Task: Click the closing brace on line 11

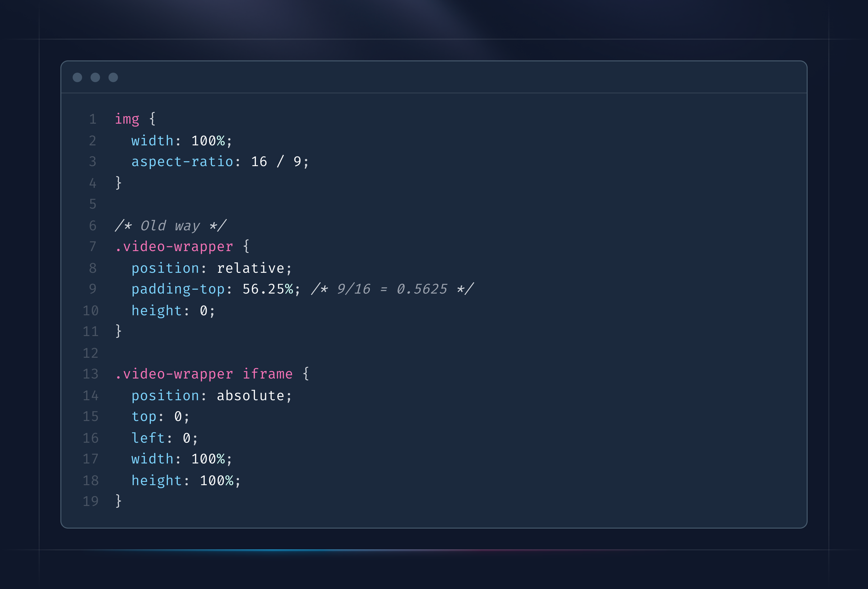Action: click(x=118, y=332)
